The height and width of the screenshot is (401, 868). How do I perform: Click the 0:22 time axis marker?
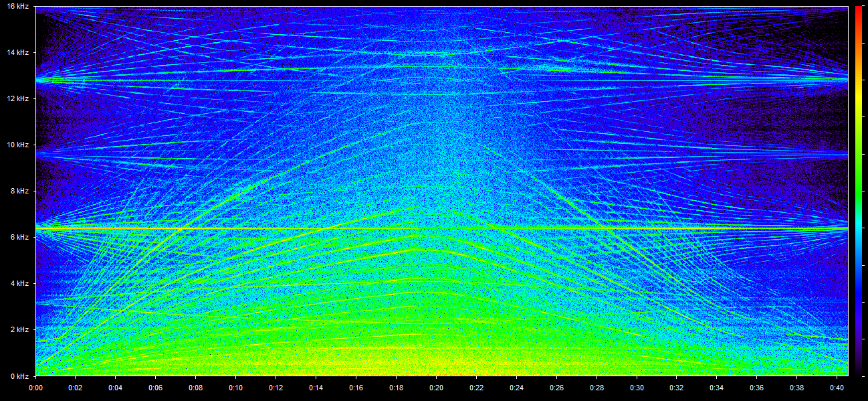click(477, 388)
